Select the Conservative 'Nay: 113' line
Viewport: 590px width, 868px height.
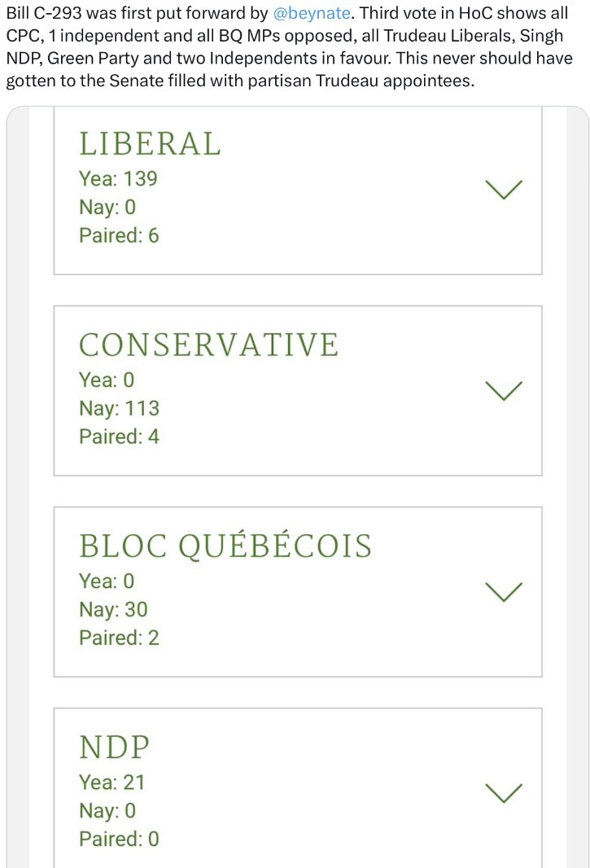[x=119, y=408]
